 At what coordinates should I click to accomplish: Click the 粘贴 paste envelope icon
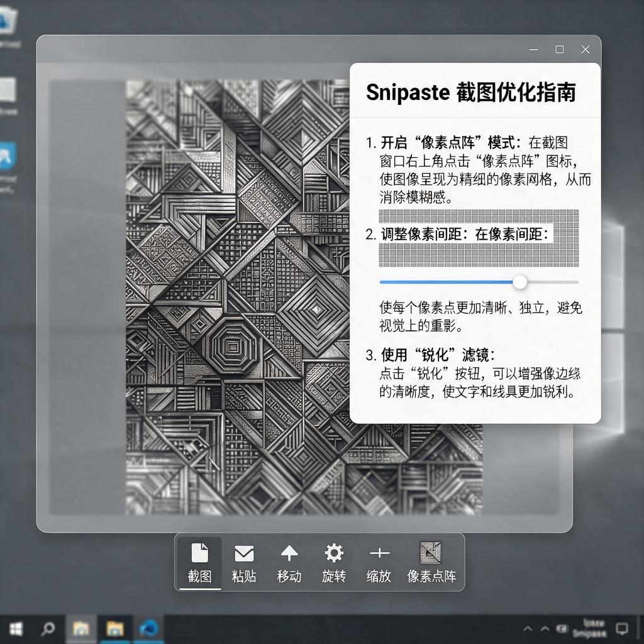pyautogui.click(x=244, y=553)
